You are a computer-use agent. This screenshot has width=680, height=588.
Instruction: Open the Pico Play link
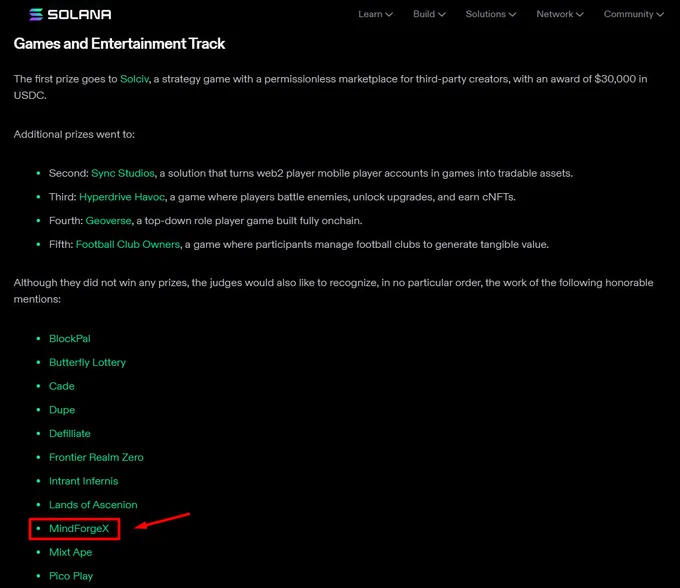click(71, 576)
